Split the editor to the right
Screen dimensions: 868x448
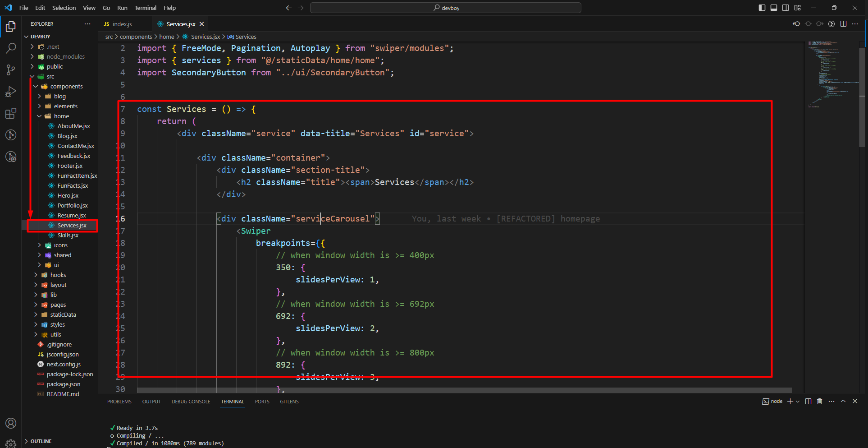pos(843,24)
